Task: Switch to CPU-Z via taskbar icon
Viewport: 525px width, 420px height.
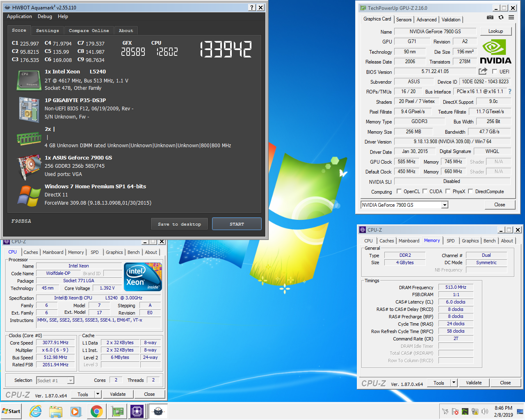Action: click(x=137, y=411)
